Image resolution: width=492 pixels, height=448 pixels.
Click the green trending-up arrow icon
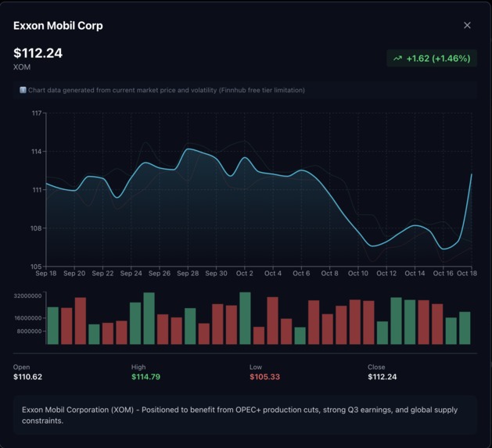click(397, 59)
